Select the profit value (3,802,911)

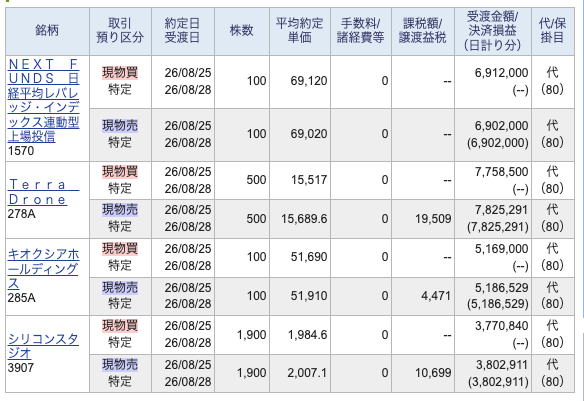498,382
